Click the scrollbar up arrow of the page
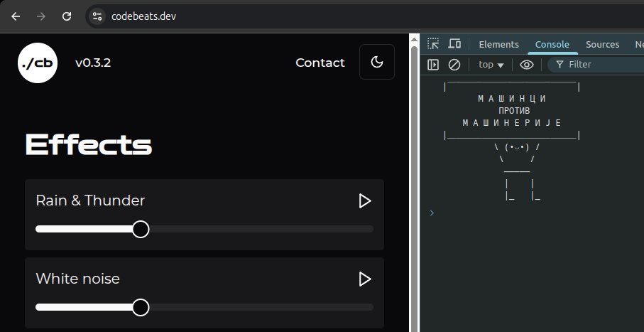Screen dimensions: 644x332 tap(414, 40)
